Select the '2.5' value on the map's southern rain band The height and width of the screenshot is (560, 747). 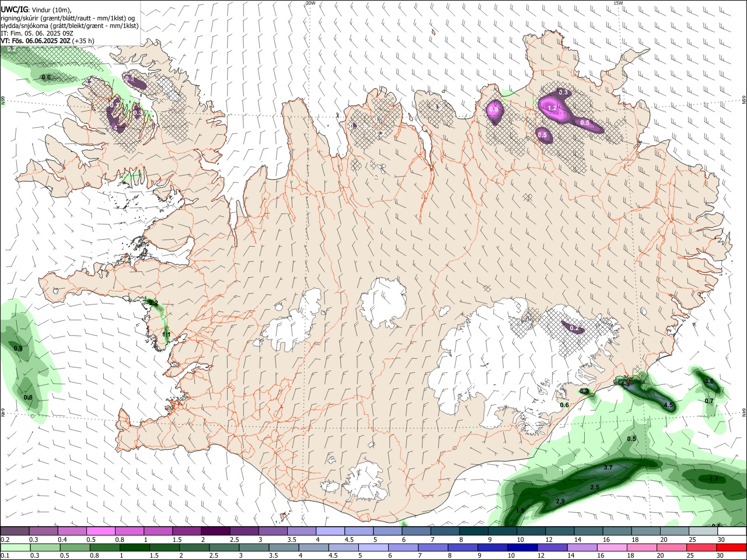pyautogui.click(x=595, y=487)
